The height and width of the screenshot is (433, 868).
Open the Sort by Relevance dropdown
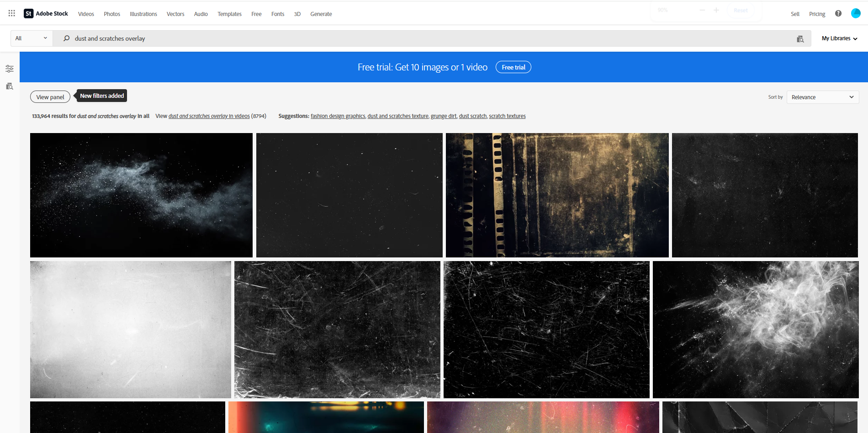pyautogui.click(x=822, y=97)
